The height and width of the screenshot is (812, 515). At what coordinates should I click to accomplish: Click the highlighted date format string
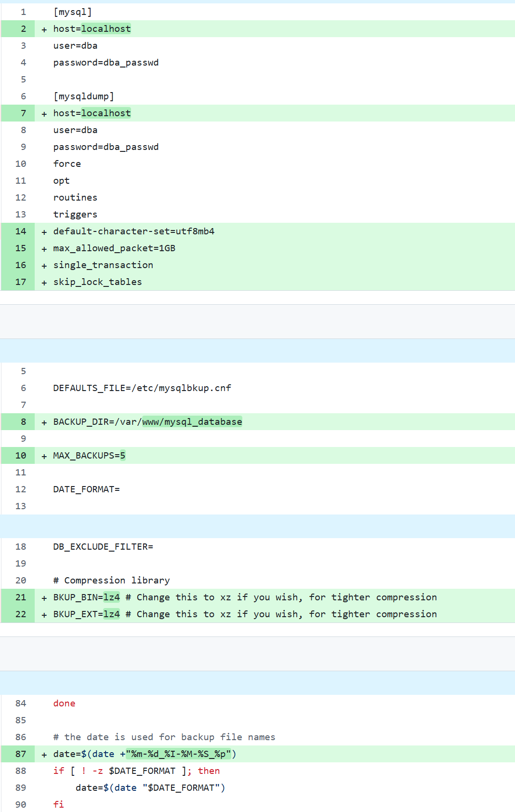[178, 754]
